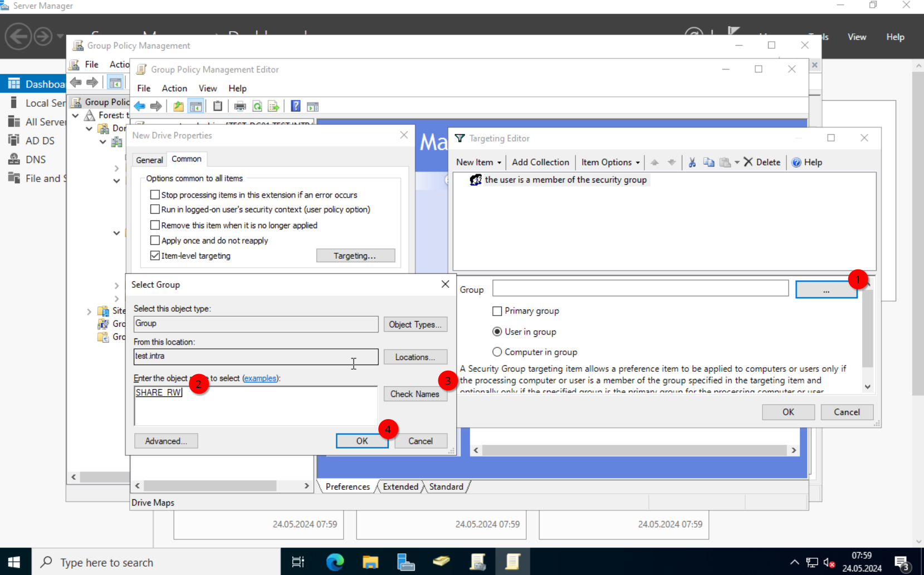
Task: Click the green Refresh icon in Editor toolbar
Action: click(257, 106)
